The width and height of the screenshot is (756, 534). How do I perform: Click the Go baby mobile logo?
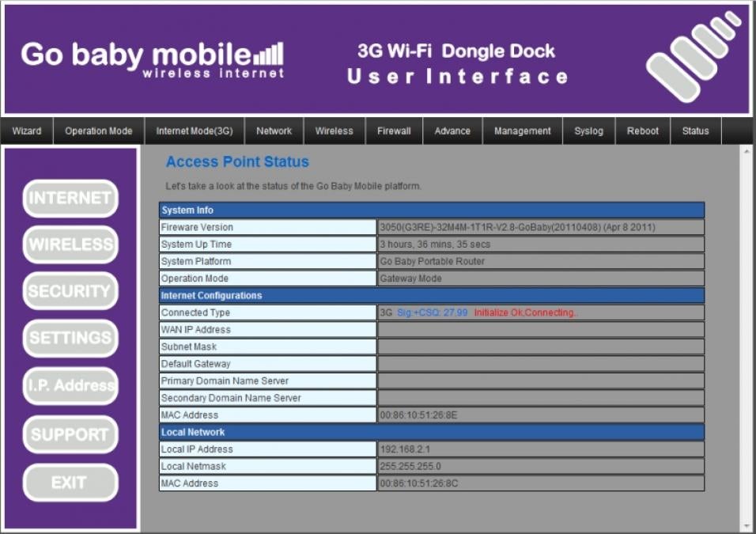152,58
